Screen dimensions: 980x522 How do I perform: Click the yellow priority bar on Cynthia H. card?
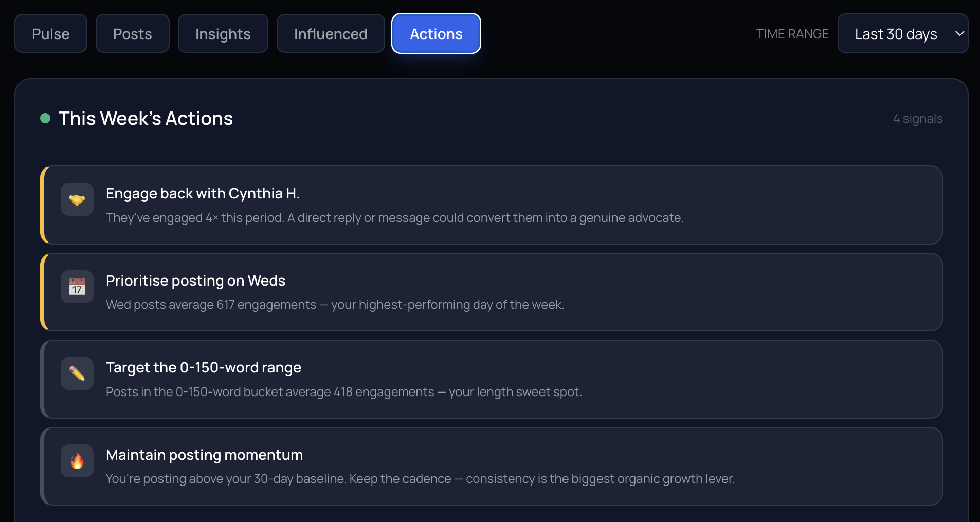[x=43, y=205]
